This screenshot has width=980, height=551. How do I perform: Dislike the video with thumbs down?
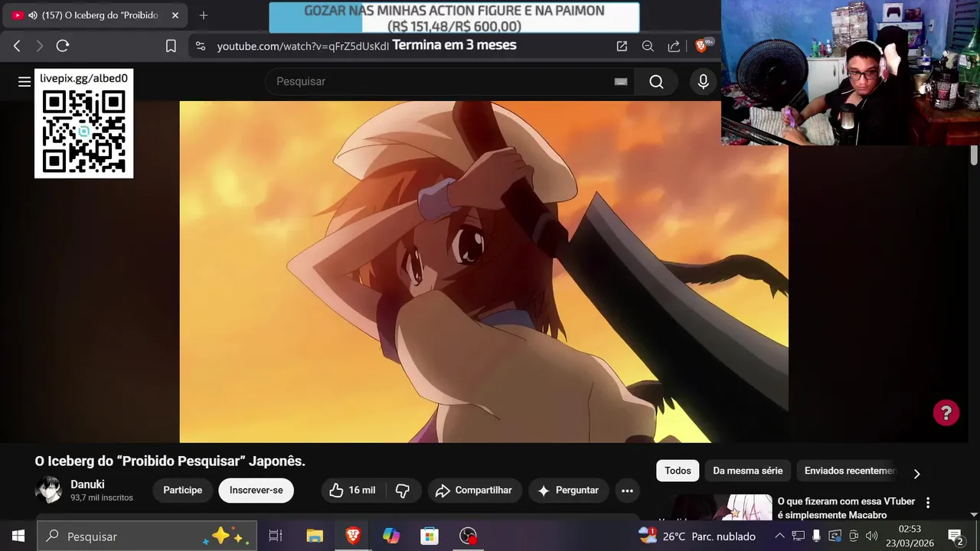[x=403, y=491]
